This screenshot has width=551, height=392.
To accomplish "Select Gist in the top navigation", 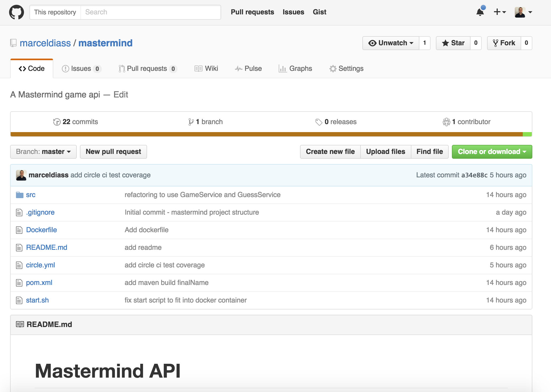I will (319, 12).
